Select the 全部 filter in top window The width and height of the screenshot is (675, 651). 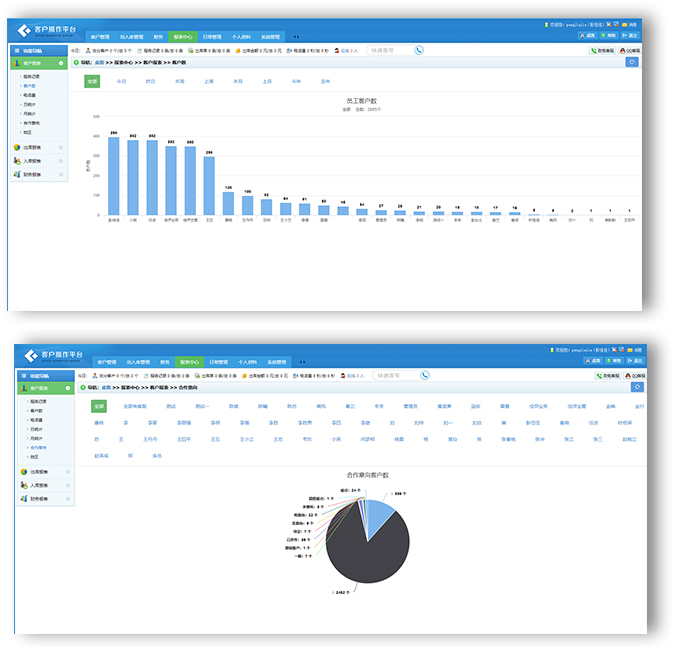tap(92, 81)
